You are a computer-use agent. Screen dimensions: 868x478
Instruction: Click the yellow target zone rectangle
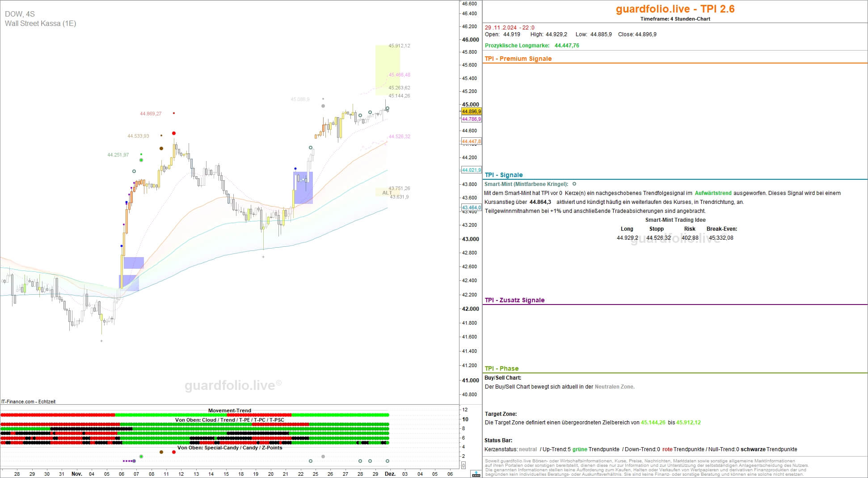click(x=388, y=70)
